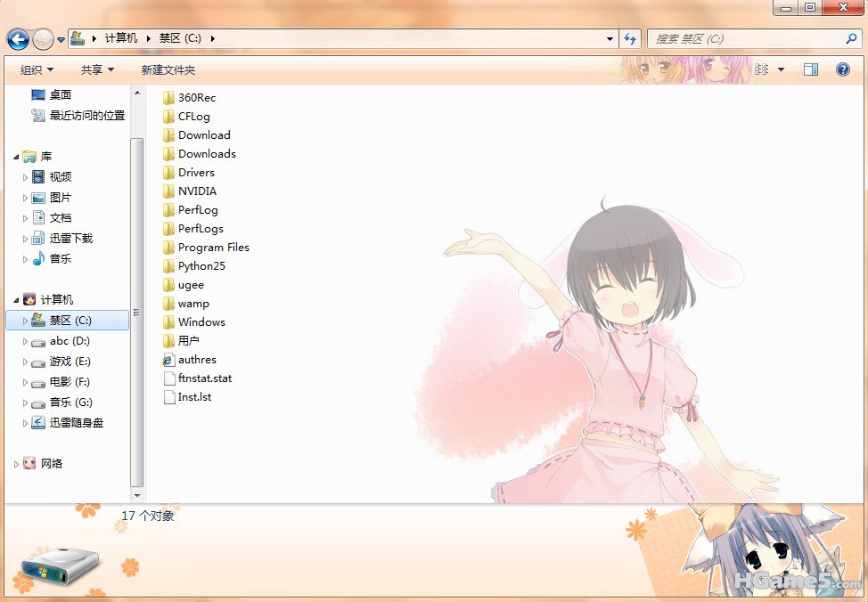
Task: Open the help question mark icon
Action: pyautogui.click(x=842, y=69)
